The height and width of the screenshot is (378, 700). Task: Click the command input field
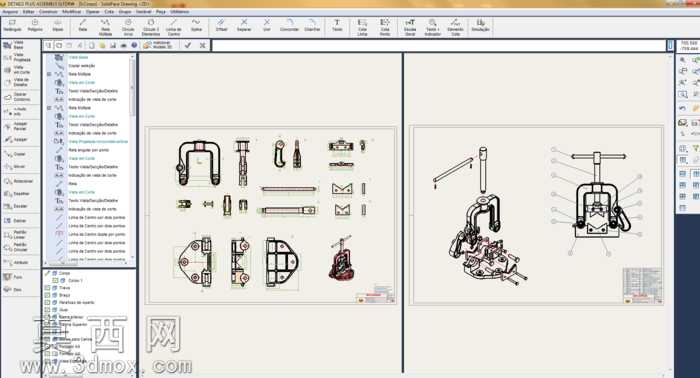(x=439, y=45)
